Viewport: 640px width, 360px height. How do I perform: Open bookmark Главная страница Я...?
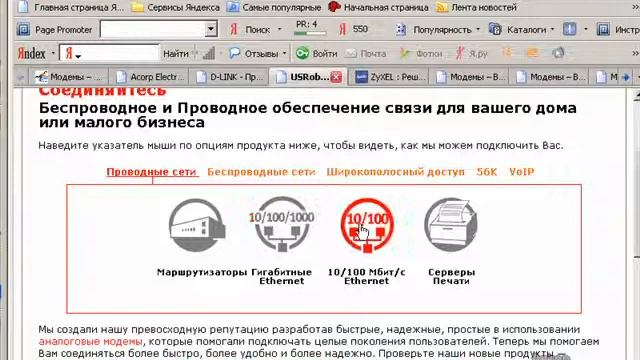point(71,7)
